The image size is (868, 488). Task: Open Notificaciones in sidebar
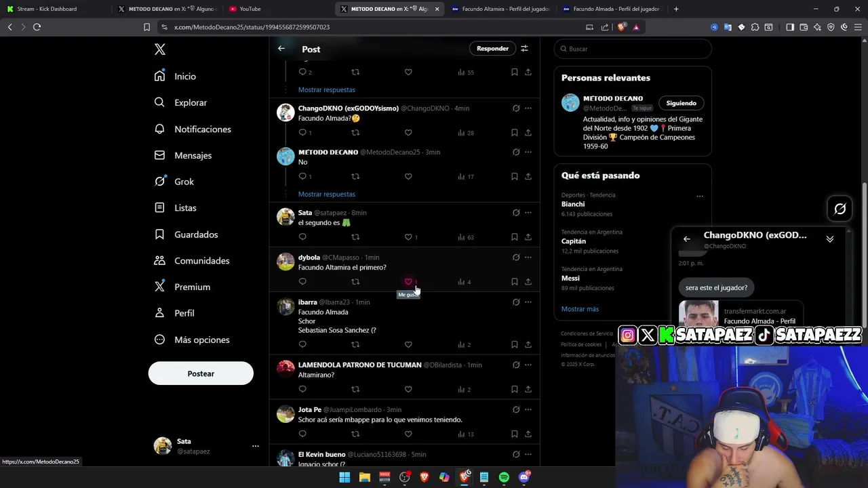[x=193, y=129]
